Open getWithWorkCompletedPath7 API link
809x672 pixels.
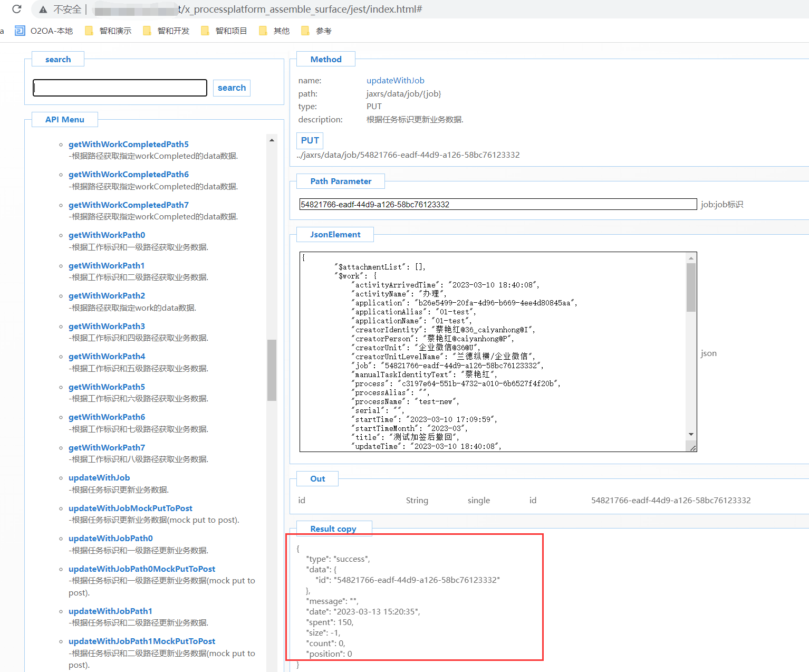point(128,205)
